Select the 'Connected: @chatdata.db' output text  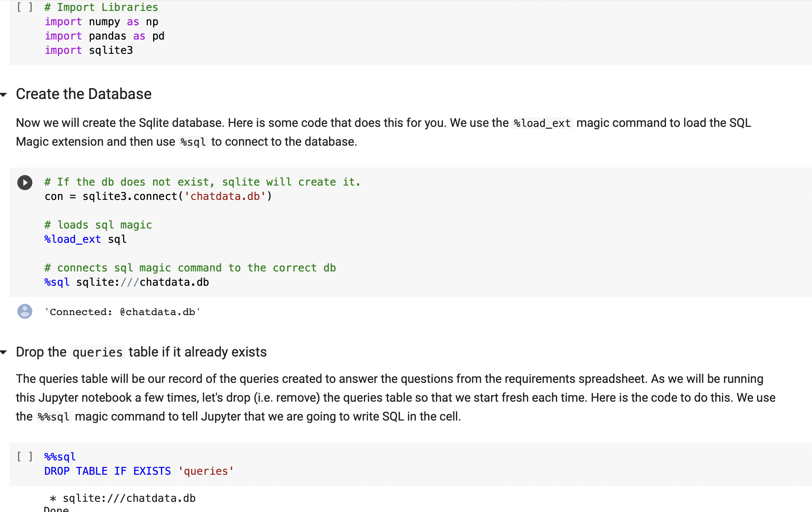pyautogui.click(x=122, y=311)
